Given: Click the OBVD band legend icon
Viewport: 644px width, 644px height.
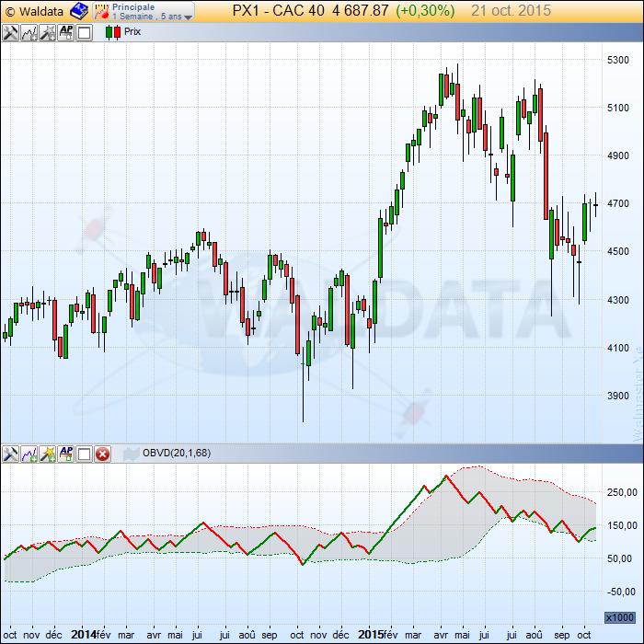Looking at the screenshot, I should click(x=132, y=454).
